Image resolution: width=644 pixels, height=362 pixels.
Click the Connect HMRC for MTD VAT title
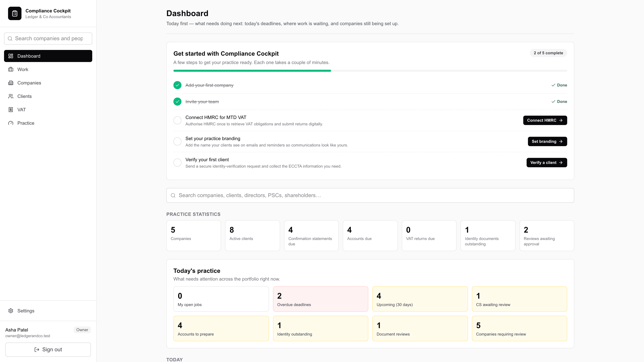[x=216, y=117]
